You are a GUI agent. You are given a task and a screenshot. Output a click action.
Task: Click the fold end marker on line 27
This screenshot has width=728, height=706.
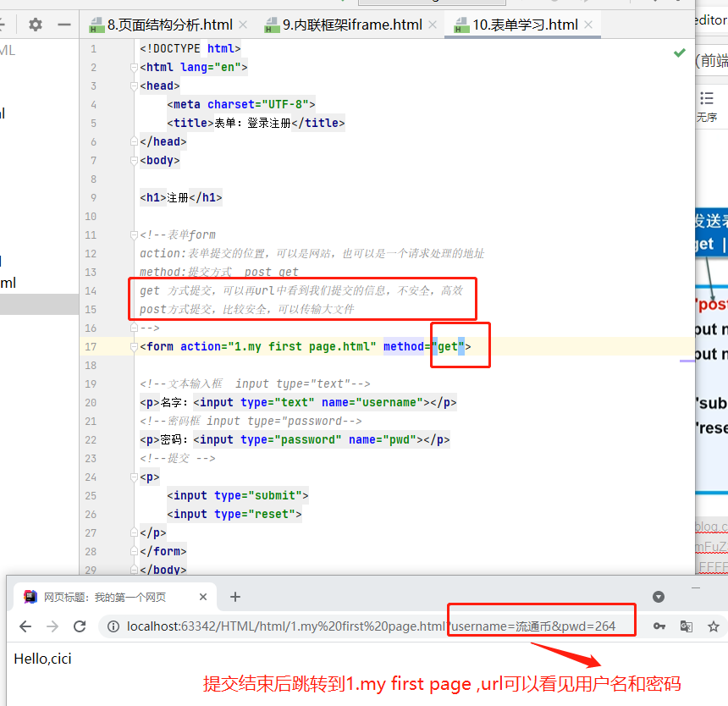[x=134, y=532]
